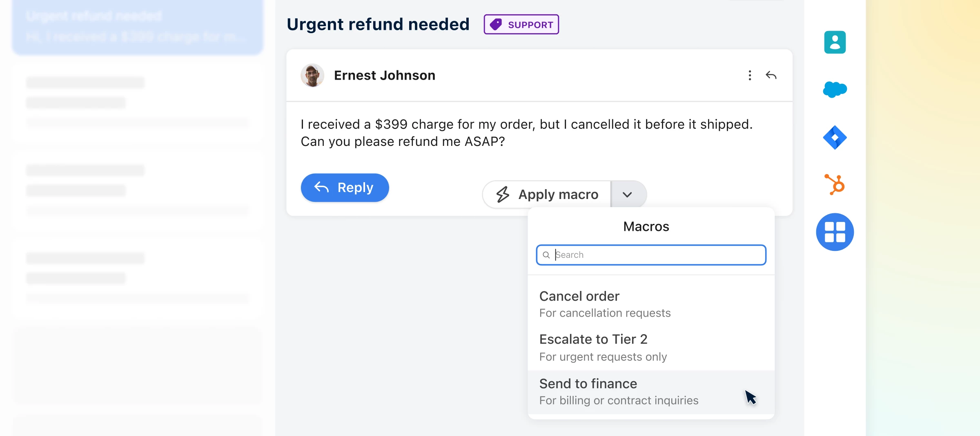Click inside the Macros search field

pos(651,255)
